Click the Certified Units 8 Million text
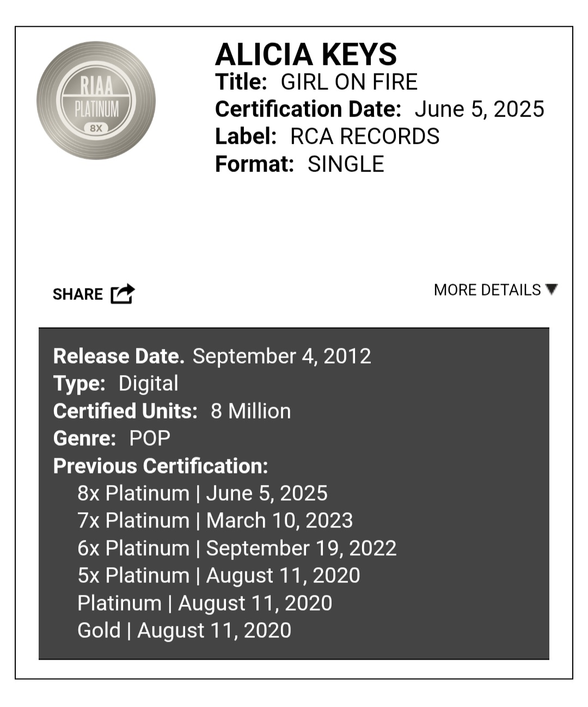Screen dimensions: 588x707 click(172, 411)
